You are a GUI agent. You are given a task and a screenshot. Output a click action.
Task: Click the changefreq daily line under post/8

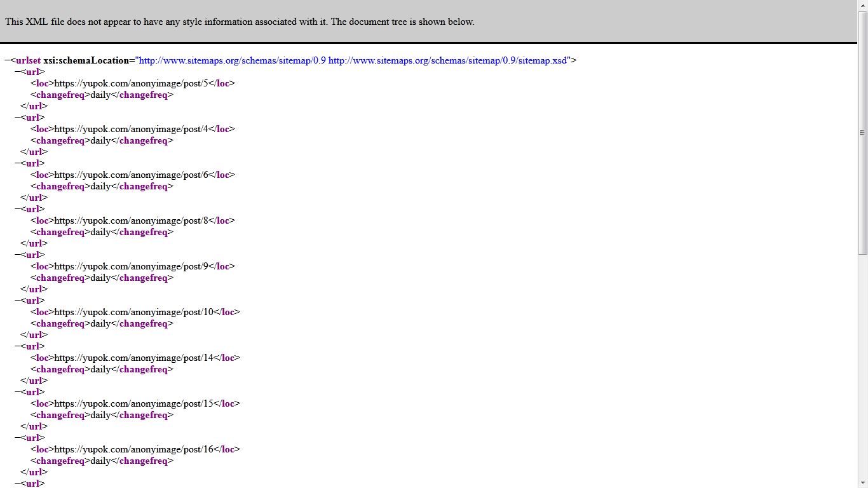pyautogui.click(x=102, y=232)
